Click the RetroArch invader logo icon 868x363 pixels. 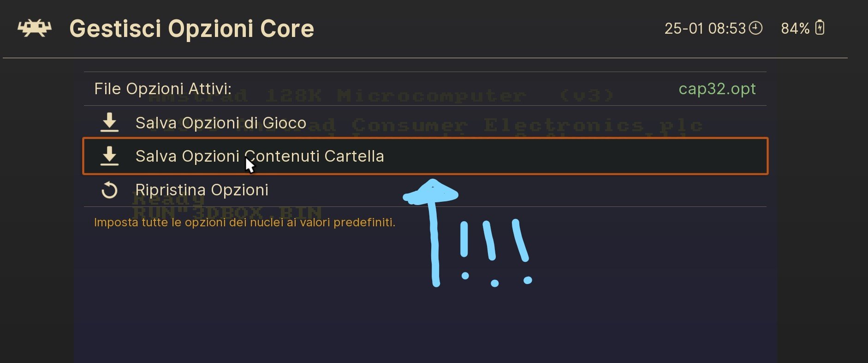[x=35, y=28]
